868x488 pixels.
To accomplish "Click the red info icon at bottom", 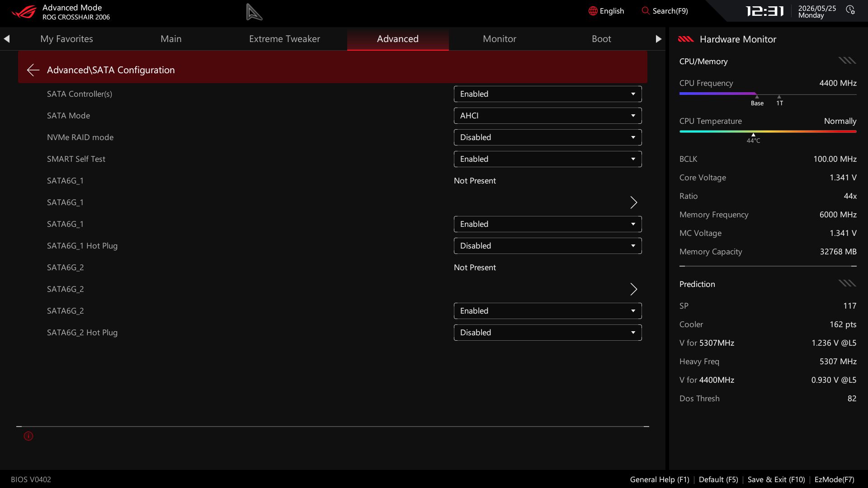I will click(x=28, y=436).
